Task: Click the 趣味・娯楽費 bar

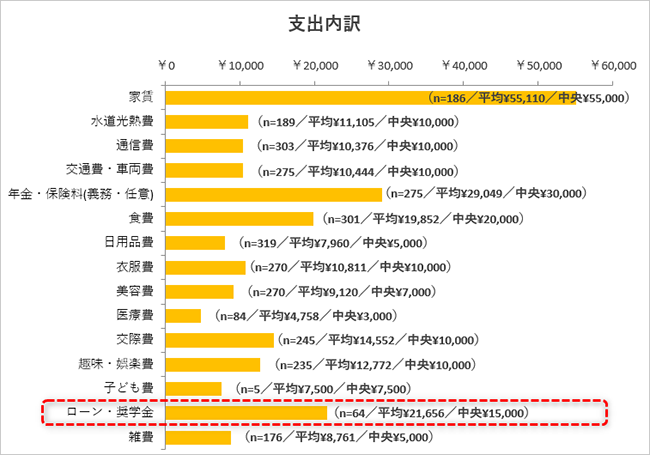Action: tap(212, 364)
